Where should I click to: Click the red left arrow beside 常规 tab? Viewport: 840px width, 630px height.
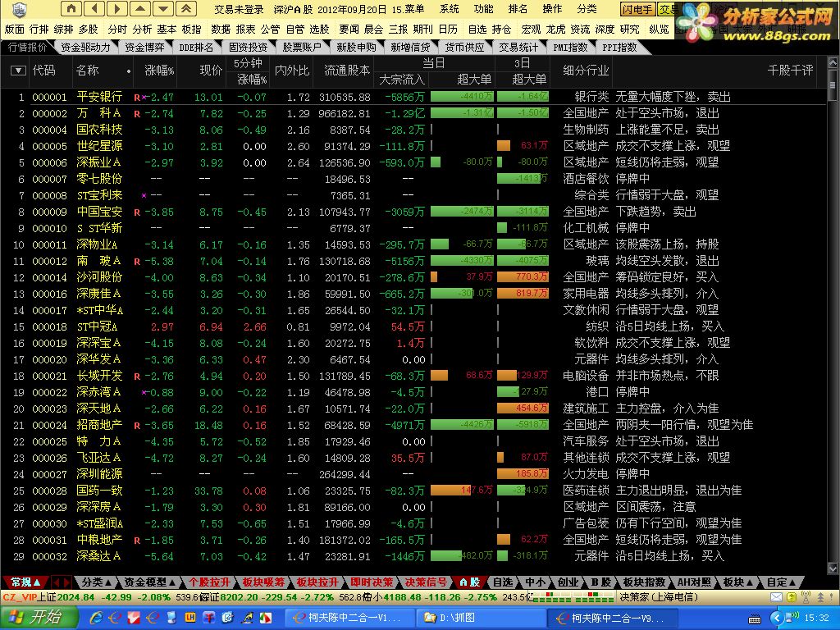tap(57, 582)
